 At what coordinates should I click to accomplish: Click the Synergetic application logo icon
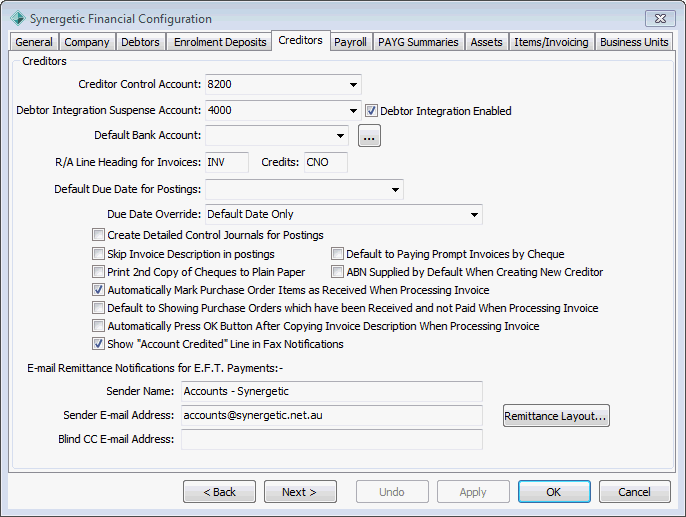coord(18,18)
